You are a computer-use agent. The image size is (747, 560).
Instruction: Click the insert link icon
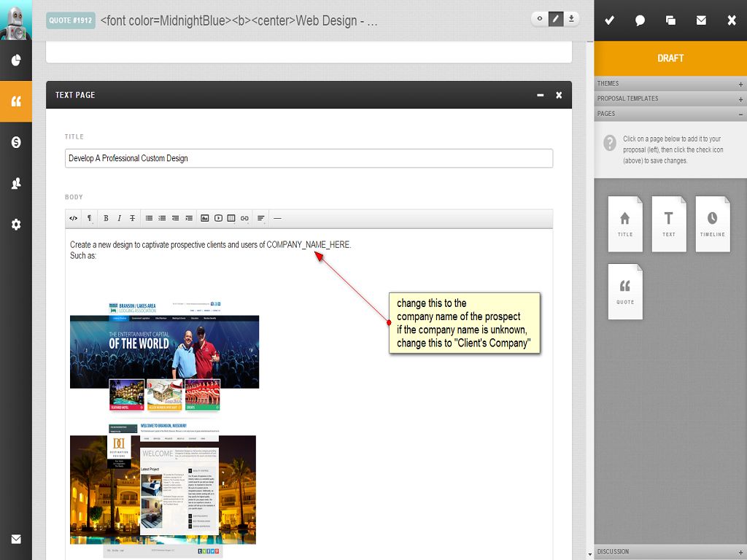pos(244,218)
